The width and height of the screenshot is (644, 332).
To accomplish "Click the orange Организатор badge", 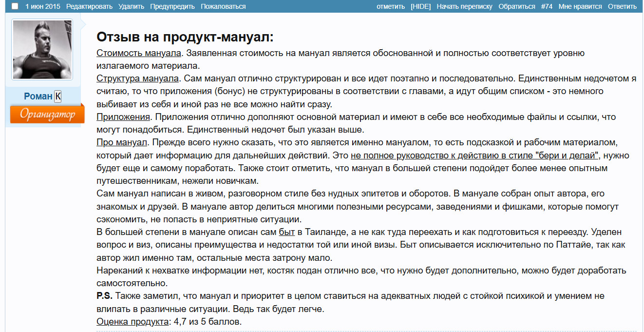I will pyautogui.click(x=47, y=114).
